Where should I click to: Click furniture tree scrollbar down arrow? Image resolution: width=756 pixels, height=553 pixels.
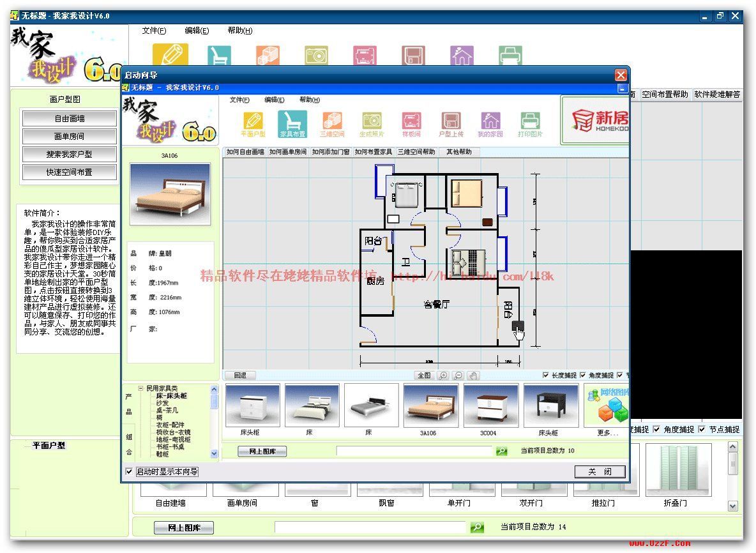[214, 453]
